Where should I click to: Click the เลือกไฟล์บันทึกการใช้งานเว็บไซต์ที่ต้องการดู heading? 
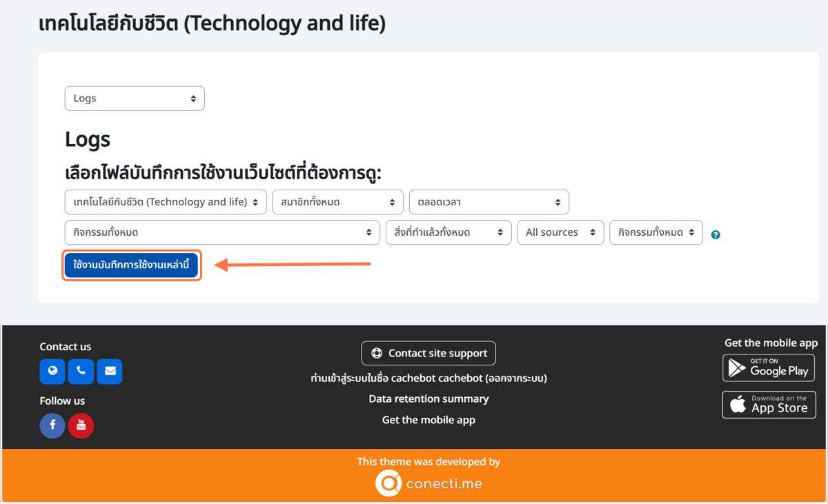[x=223, y=172]
